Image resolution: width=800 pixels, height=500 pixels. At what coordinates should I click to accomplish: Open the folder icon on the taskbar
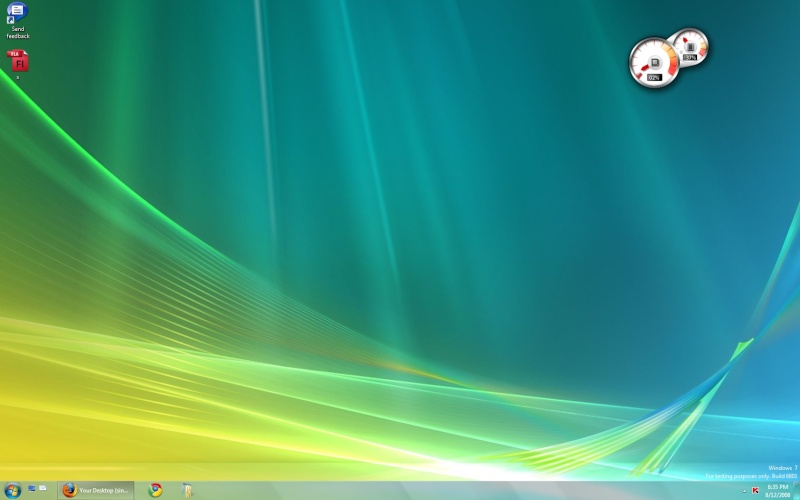pos(187,490)
